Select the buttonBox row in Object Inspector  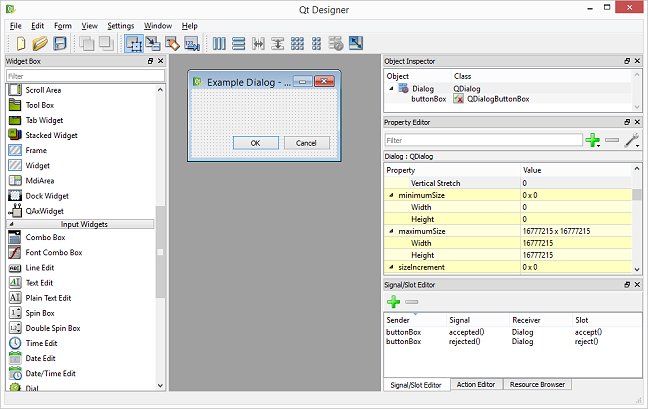pos(508,99)
